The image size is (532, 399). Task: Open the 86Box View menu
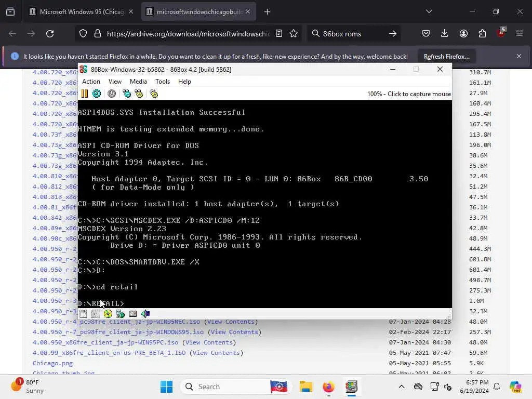pos(115,82)
